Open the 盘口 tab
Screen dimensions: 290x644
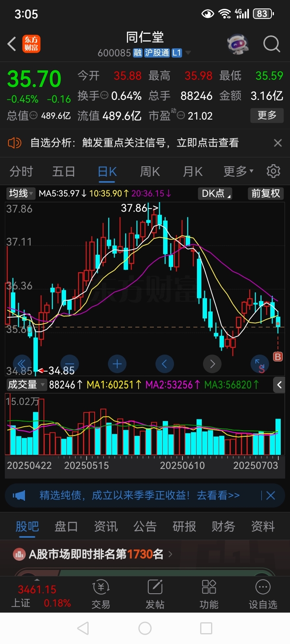66,526
